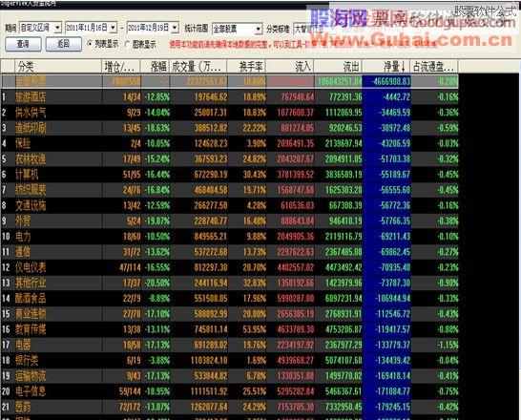
Task: Click 59/144 position count in 电子信息 row
Action: point(130,391)
